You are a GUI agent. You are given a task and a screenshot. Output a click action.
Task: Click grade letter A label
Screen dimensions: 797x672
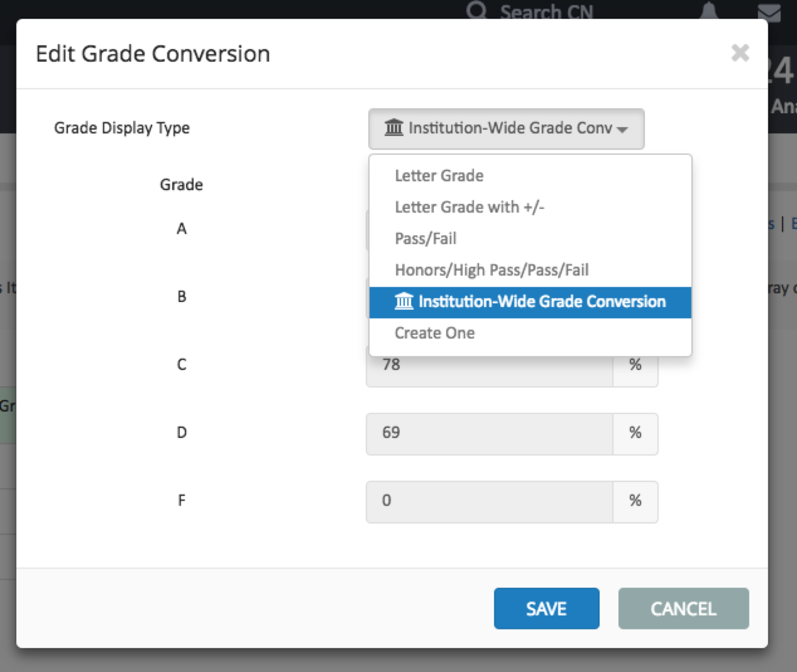pos(182,228)
